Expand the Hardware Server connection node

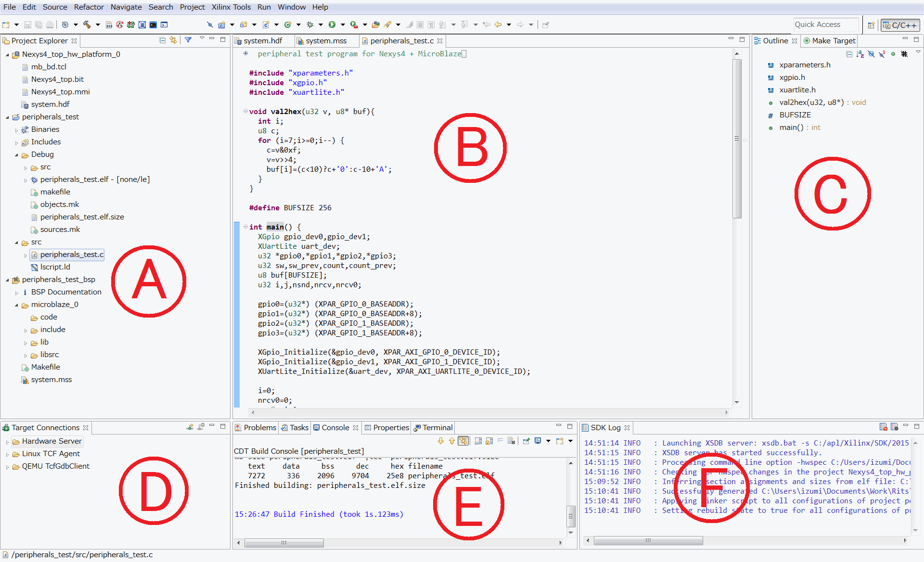[x=7, y=442]
